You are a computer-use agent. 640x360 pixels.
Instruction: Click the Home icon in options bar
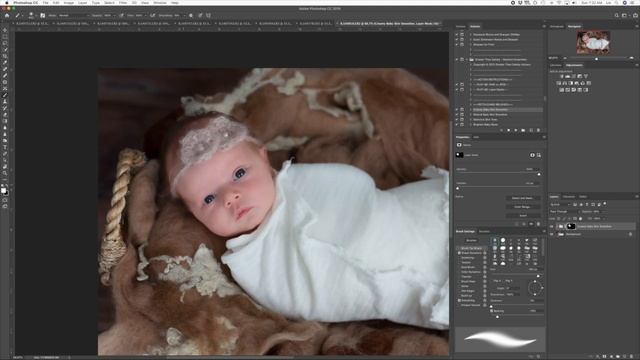[x=7, y=16]
